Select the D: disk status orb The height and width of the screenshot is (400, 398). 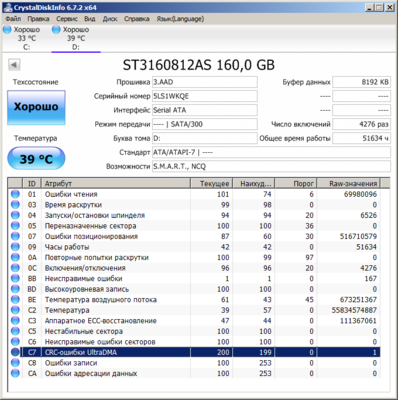click(x=56, y=30)
